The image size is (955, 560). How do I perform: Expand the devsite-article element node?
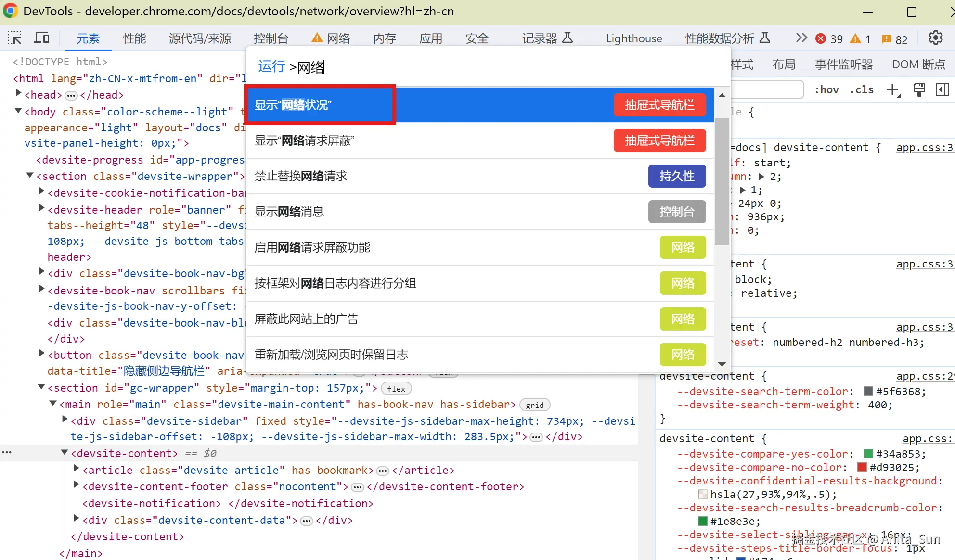[76, 469]
